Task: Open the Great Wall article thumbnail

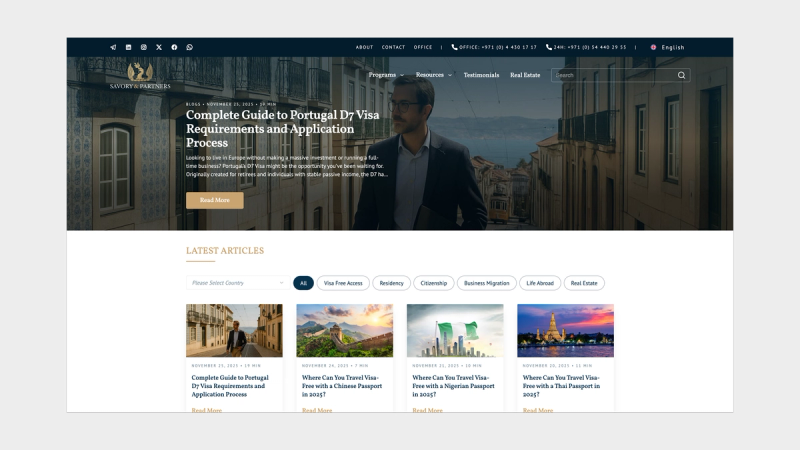Action: click(x=345, y=331)
